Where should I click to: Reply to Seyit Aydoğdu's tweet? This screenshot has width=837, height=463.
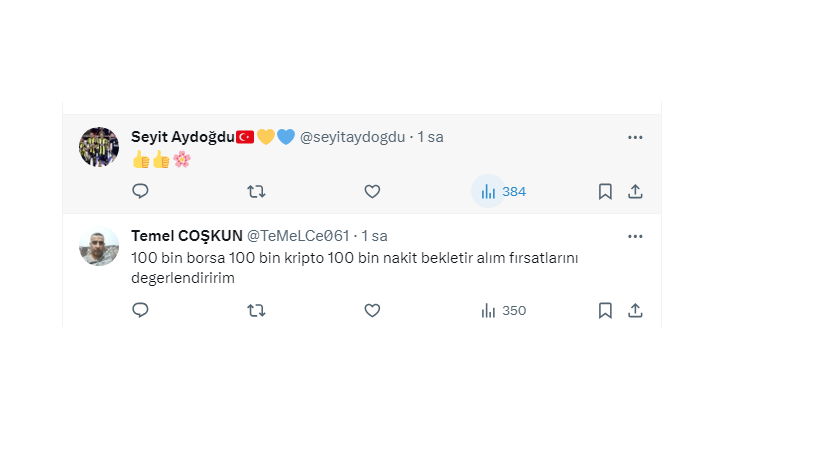coord(140,191)
